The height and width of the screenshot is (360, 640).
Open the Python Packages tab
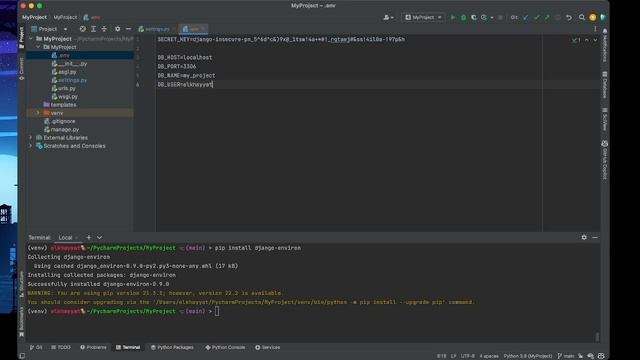[x=172, y=347]
